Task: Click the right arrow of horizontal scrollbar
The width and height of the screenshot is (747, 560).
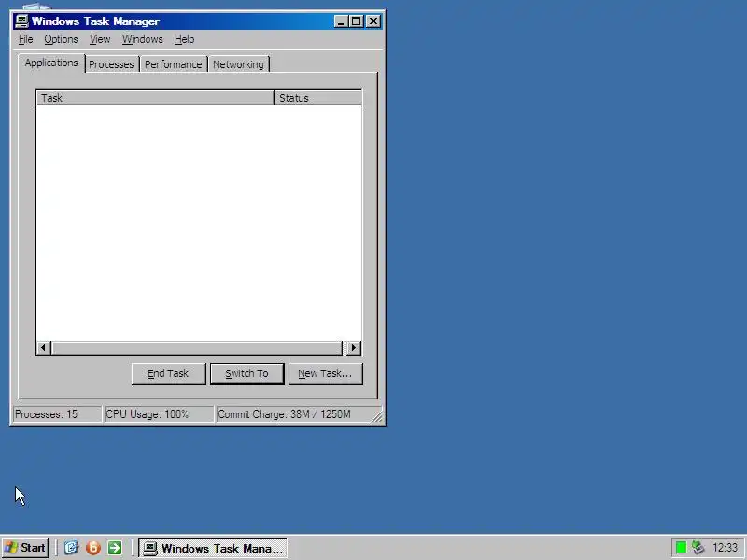Action: point(354,347)
